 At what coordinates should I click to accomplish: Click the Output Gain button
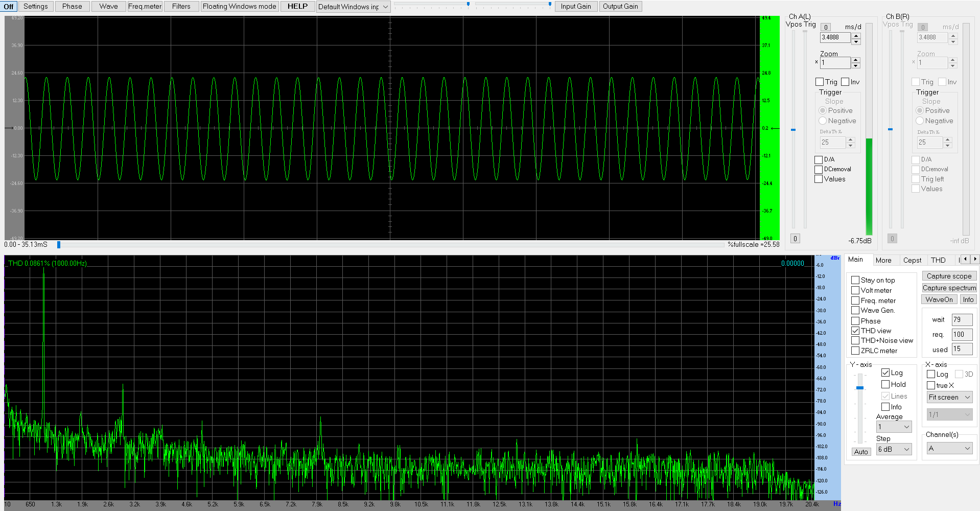(620, 6)
